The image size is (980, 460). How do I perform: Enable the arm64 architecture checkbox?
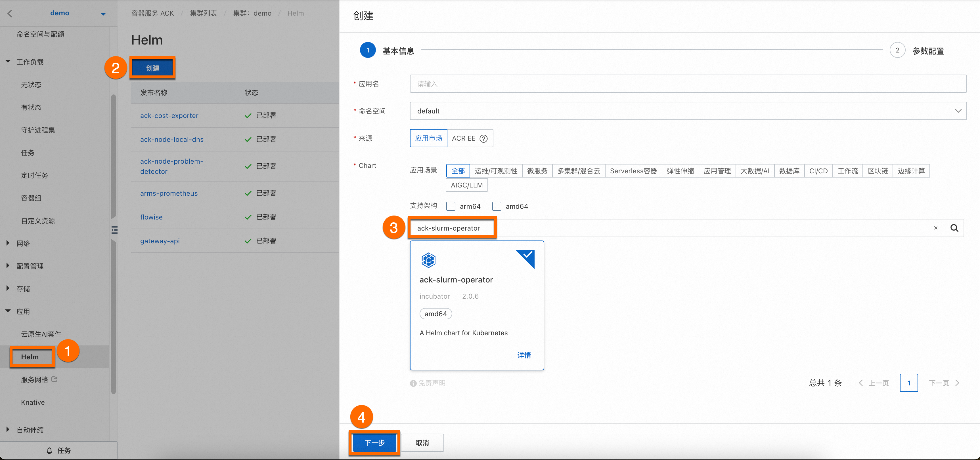point(451,206)
